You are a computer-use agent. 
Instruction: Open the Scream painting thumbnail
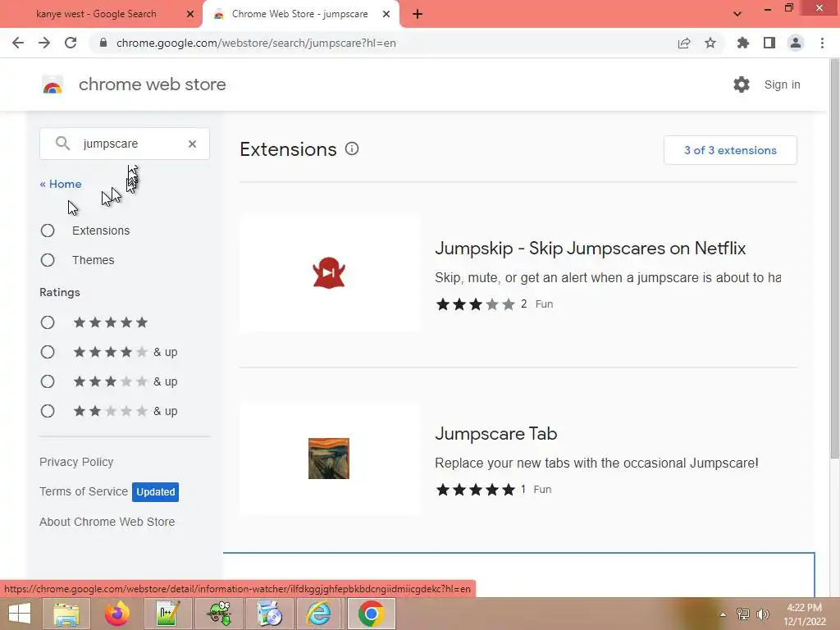329,459
